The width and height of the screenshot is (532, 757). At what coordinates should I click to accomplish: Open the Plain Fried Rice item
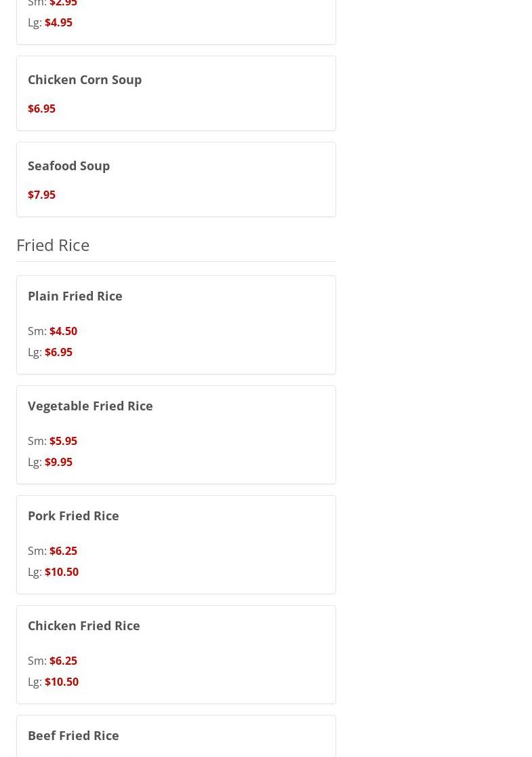pos(75,296)
